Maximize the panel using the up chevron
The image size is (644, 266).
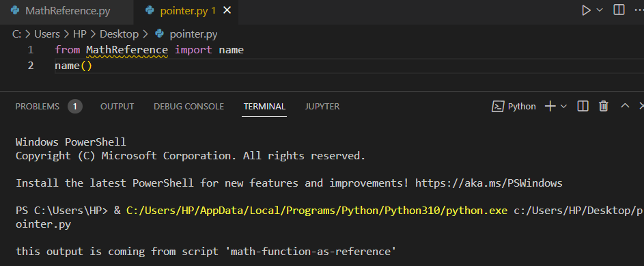click(x=625, y=106)
